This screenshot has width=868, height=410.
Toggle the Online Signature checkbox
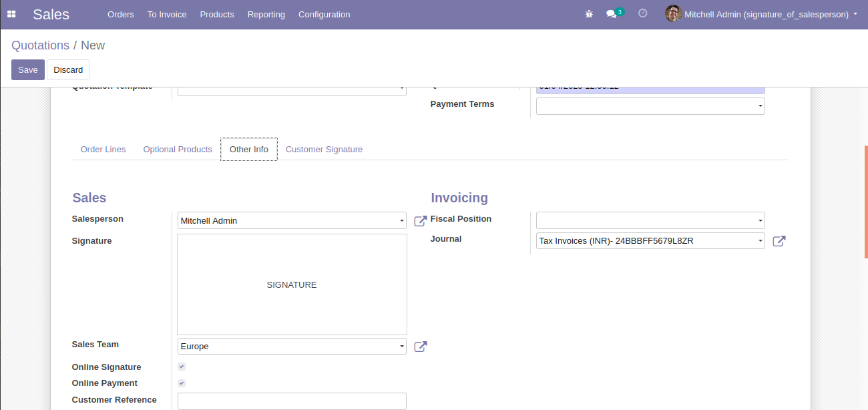coord(182,367)
